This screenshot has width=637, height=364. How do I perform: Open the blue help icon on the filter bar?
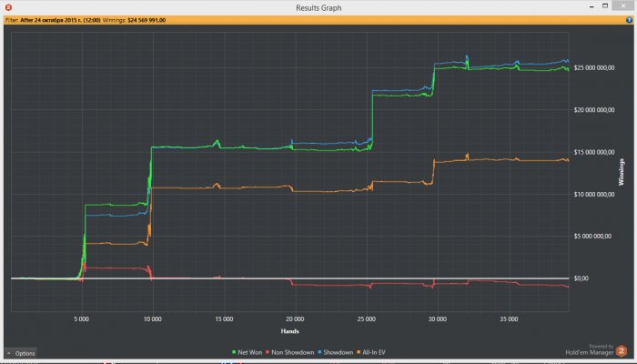630,20
